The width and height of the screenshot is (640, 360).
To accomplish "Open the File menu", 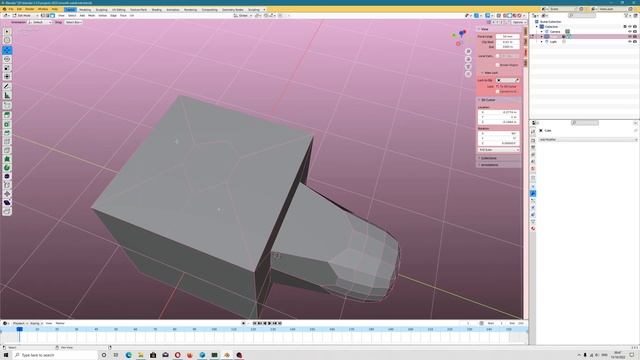I will pyautogui.click(x=11, y=9).
